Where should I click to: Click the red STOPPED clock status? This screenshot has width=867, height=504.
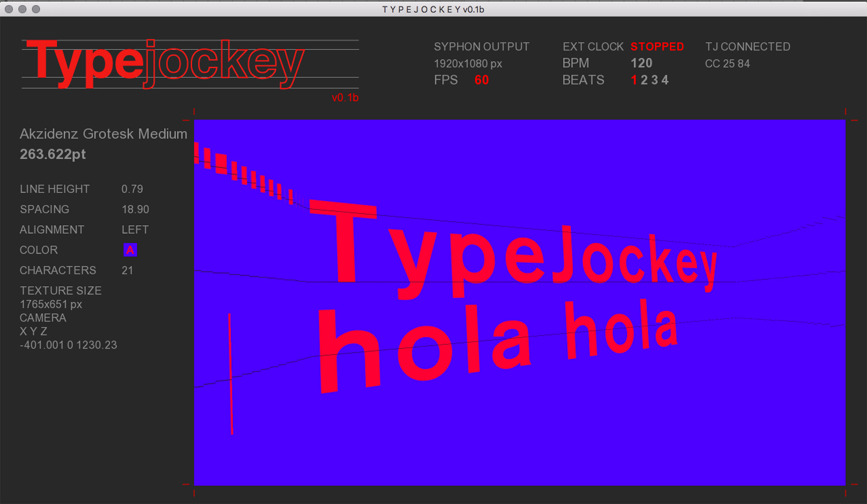tap(657, 46)
